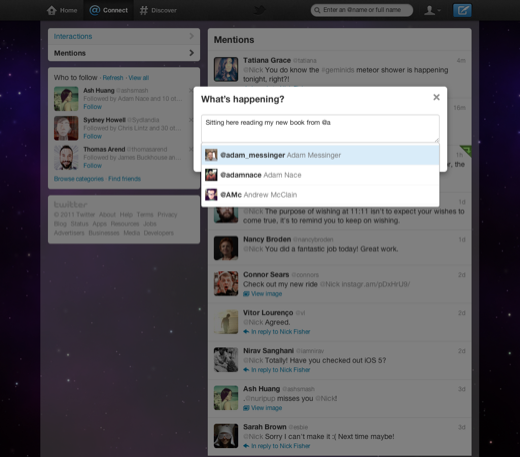The height and width of the screenshot is (457, 520).
Task: Click the #geminids hashtag
Action: point(337,70)
